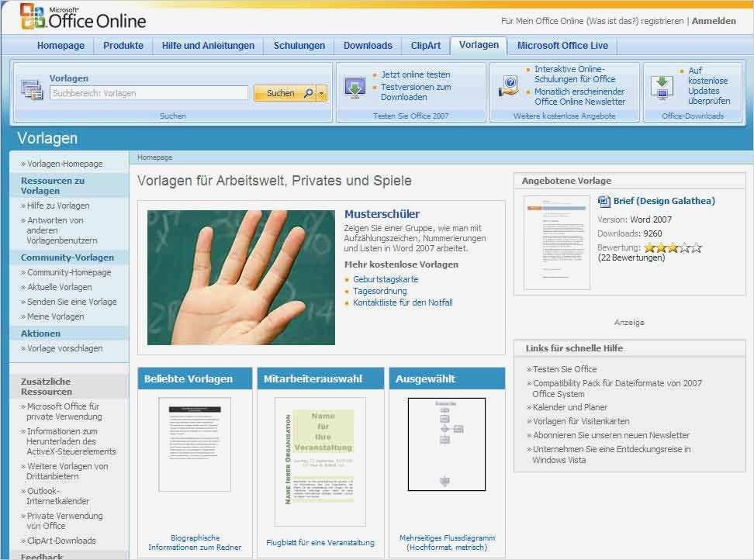The height and width of the screenshot is (560, 754).
Task: Open Kalender und Planer link
Action: (570, 407)
